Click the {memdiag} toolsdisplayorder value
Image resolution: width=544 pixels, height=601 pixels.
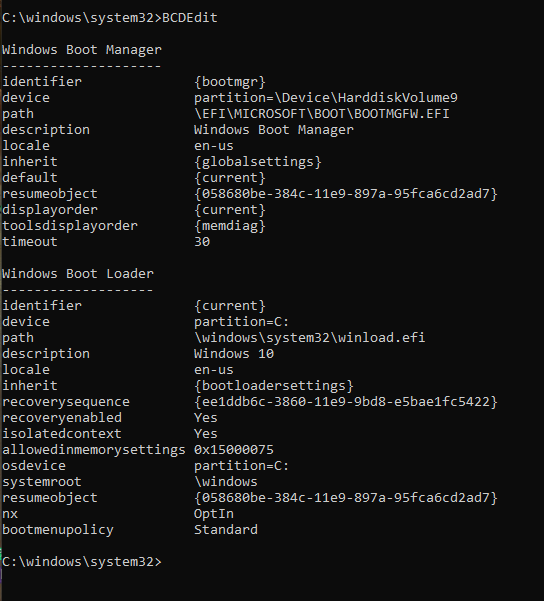pos(230,226)
